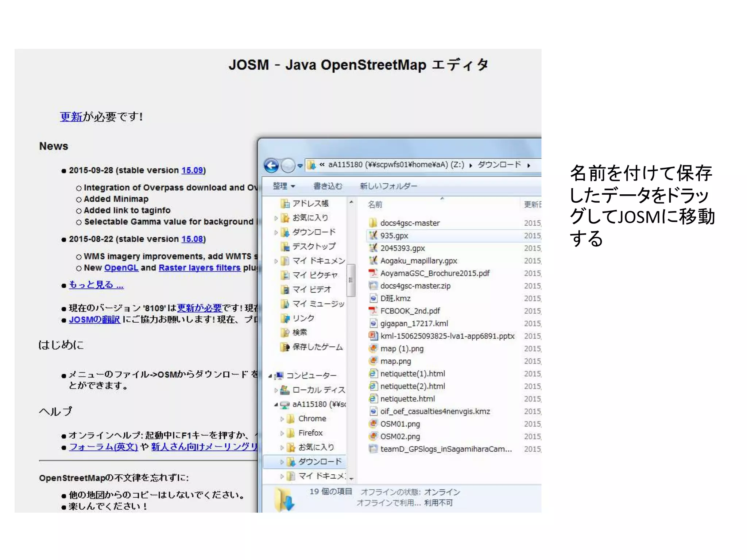Select マイ ピクチャ in navigation tree
This screenshot has height=560, width=747.
[315, 275]
